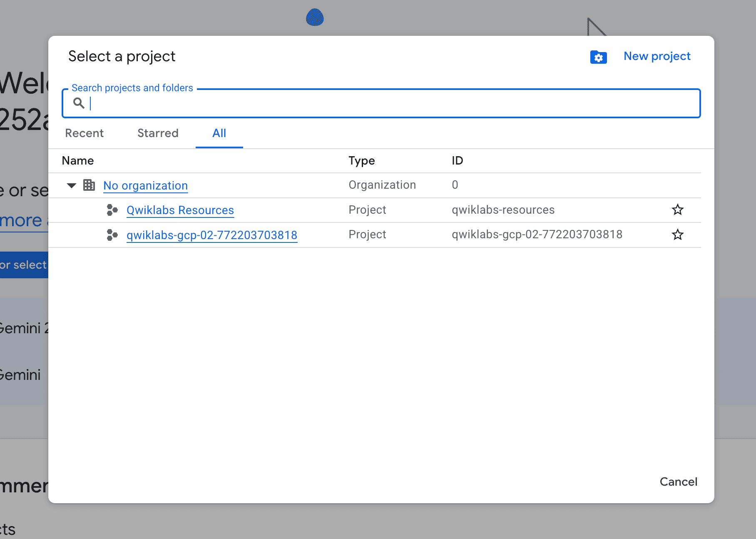Cancel the project selection dialog
Image resolution: width=756 pixels, height=539 pixels.
[x=678, y=482]
